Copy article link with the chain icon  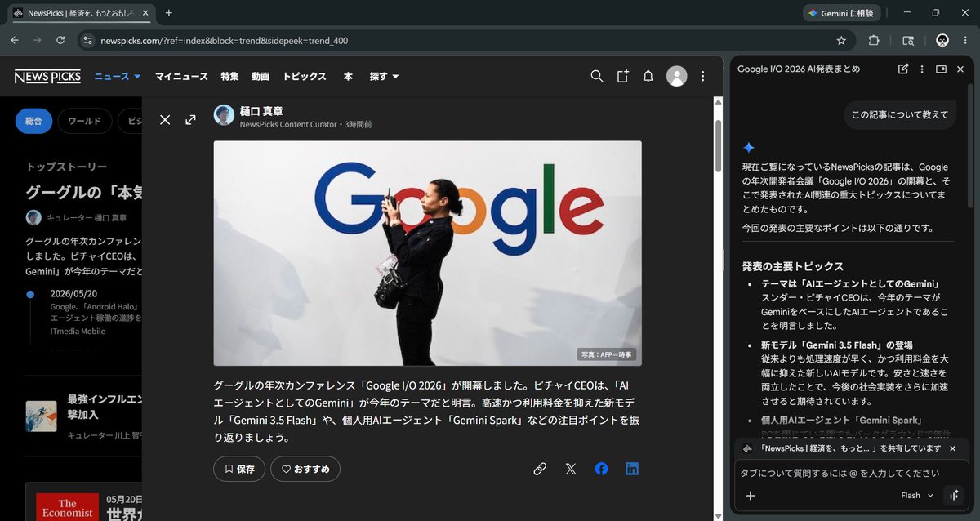pyautogui.click(x=540, y=469)
